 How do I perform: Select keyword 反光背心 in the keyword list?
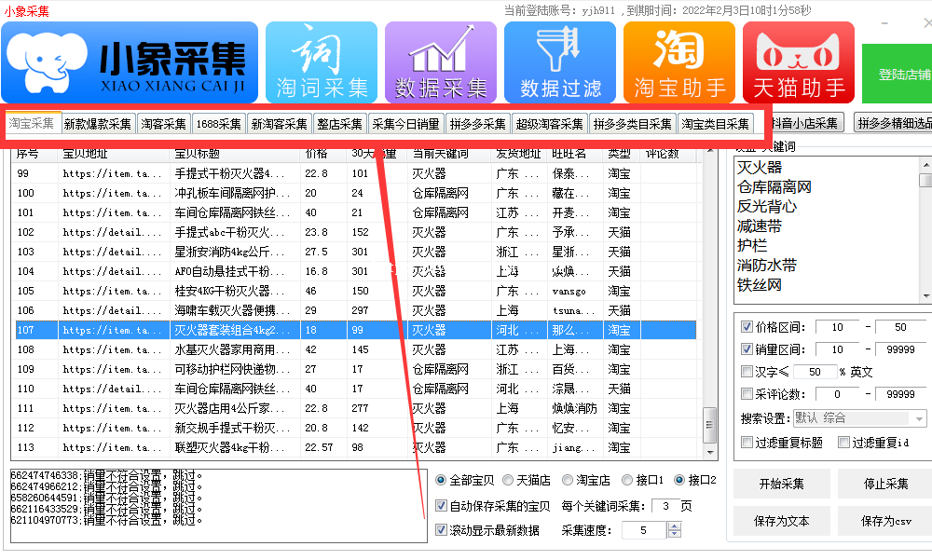point(767,207)
